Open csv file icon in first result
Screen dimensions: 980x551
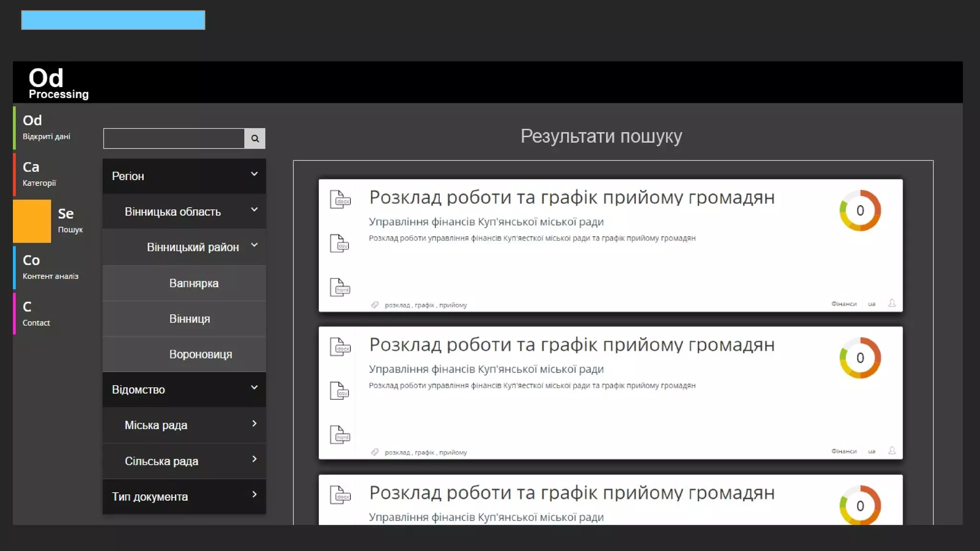[x=340, y=243]
